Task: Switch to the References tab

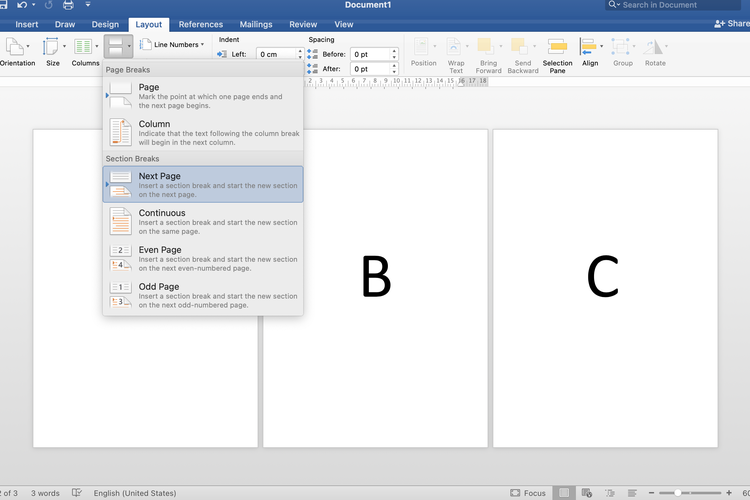Action: point(201,24)
